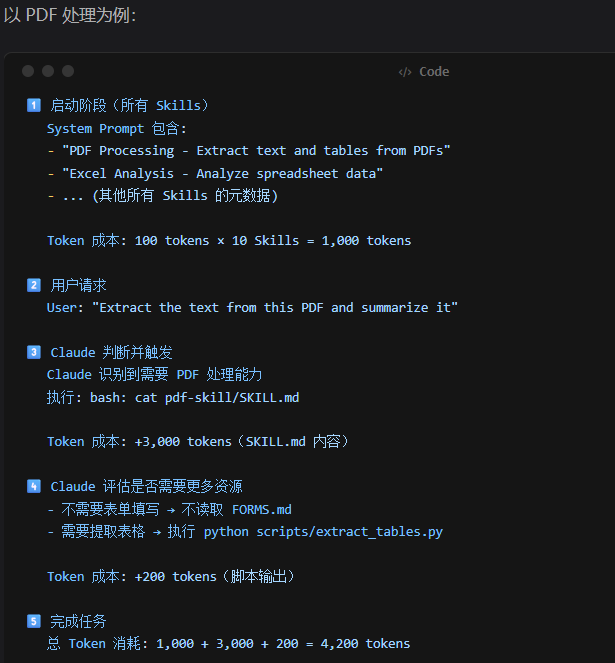
Task: Click the user request "Extract the text" line
Action: click(252, 307)
